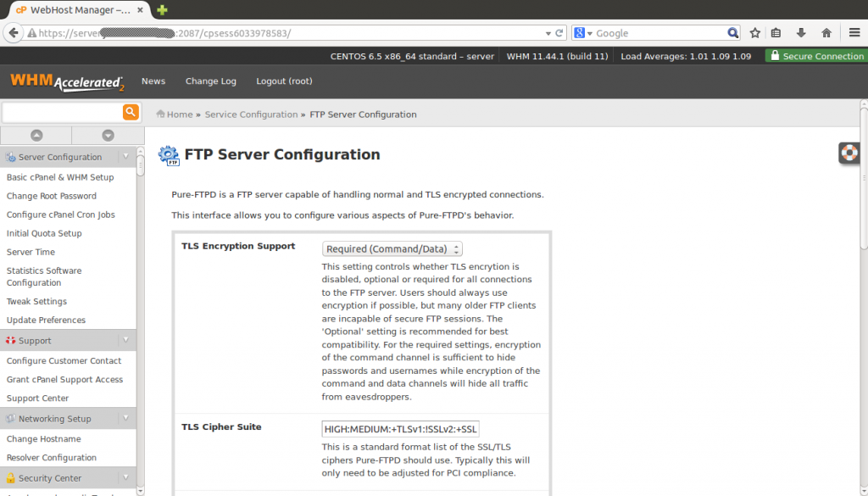Image resolution: width=868 pixels, height=496 pixels.
Task: Expand all sidebar sections with down arrow
Action: point(108,135)
